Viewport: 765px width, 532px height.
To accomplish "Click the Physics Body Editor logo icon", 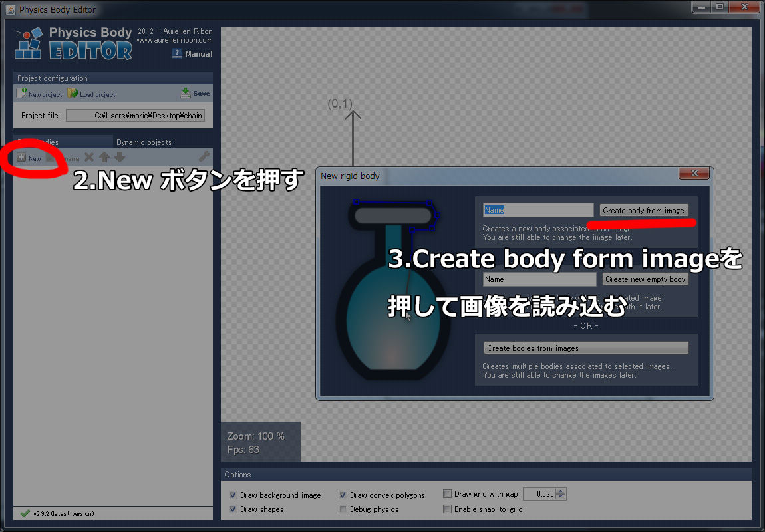I will (29, 43).
